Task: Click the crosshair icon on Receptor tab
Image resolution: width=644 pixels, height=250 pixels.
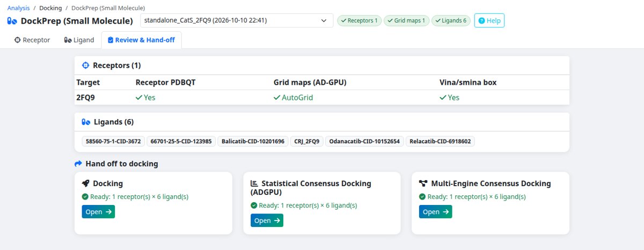Action: pos(17,40)
